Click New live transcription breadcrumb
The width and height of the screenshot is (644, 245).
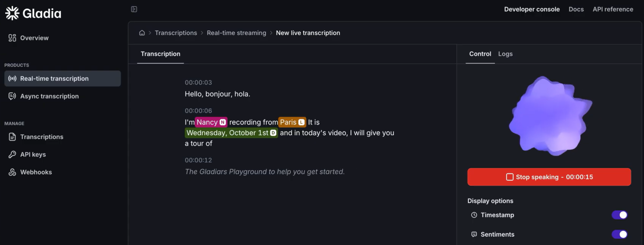[308, 33]
